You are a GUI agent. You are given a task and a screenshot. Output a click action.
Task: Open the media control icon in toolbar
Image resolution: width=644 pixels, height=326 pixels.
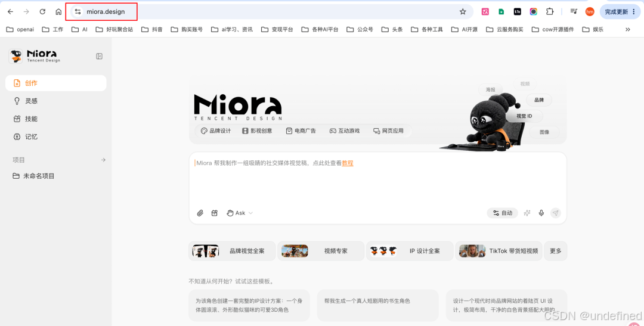tap(574, 11)
